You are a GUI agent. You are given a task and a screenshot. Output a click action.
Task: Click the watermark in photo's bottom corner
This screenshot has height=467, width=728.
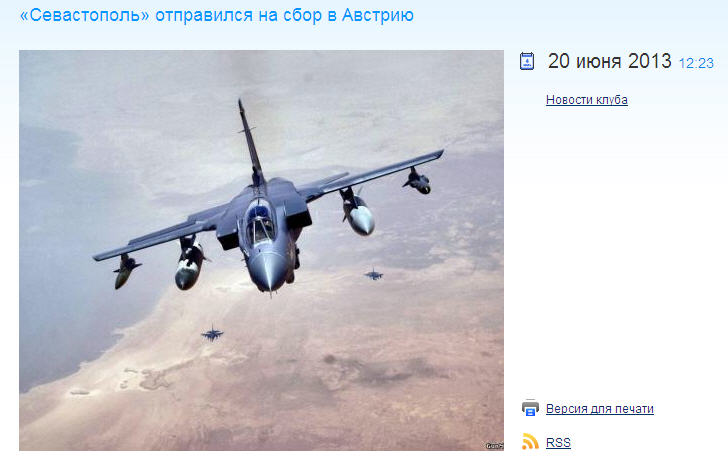click(494, 446)
